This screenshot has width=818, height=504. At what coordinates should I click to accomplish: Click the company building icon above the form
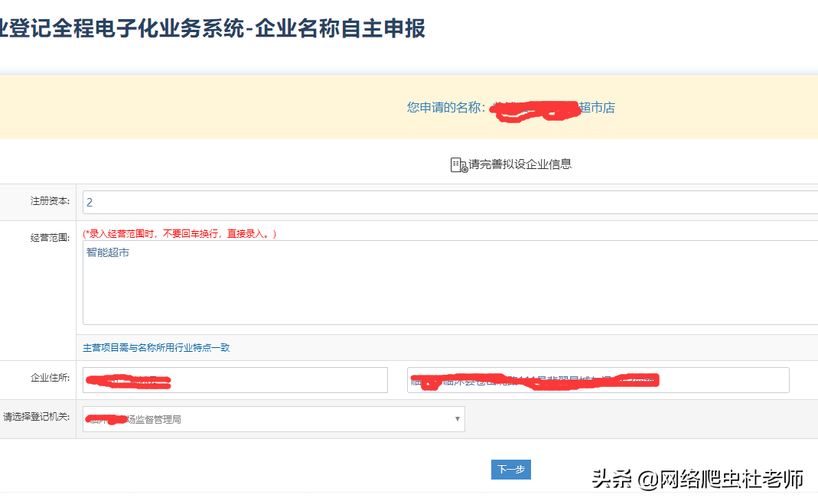click(x=455, y=163)
